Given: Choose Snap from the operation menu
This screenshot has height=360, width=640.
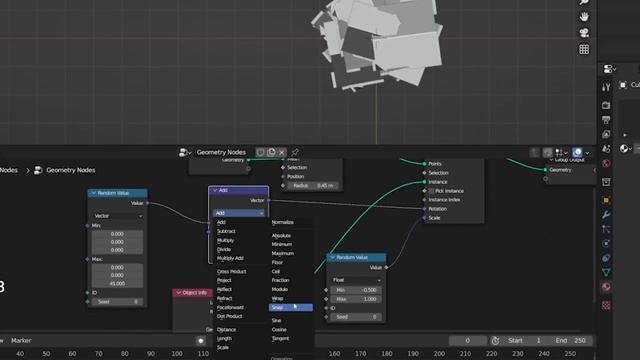Looking at the screenshot, I should [291, 307].
